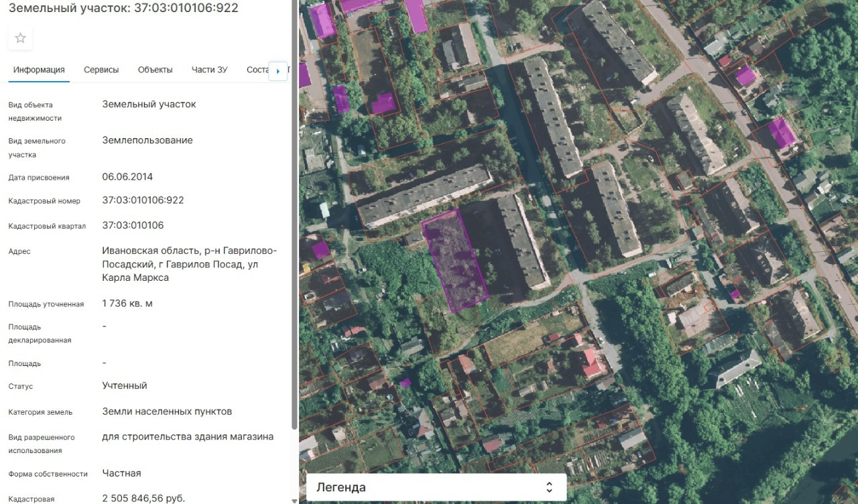
Task: Switch to the Части ЗУ tab
Action: tap(209, 70)
